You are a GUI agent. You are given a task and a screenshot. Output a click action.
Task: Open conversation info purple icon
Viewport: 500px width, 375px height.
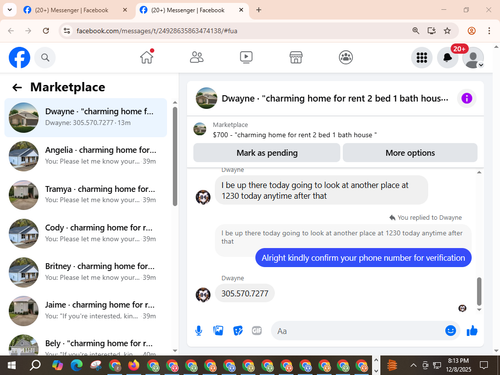point(467,98)
